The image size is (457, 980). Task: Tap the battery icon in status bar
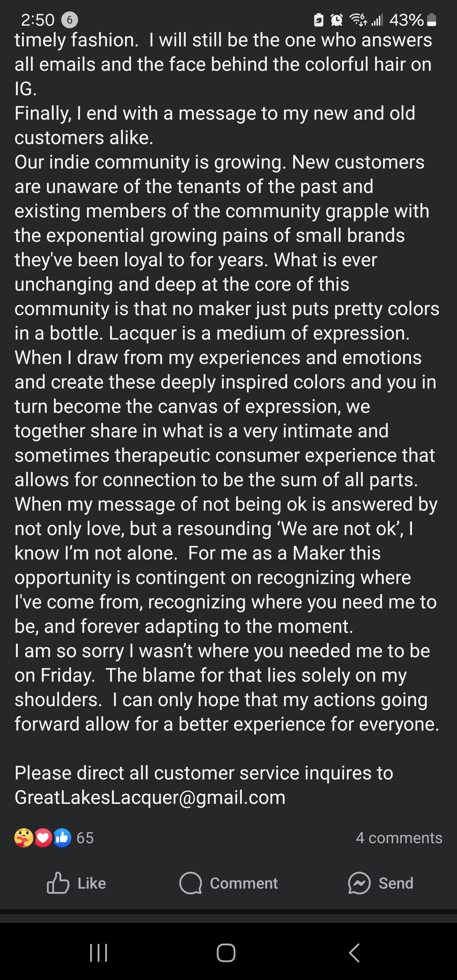[x=432, y=20]
